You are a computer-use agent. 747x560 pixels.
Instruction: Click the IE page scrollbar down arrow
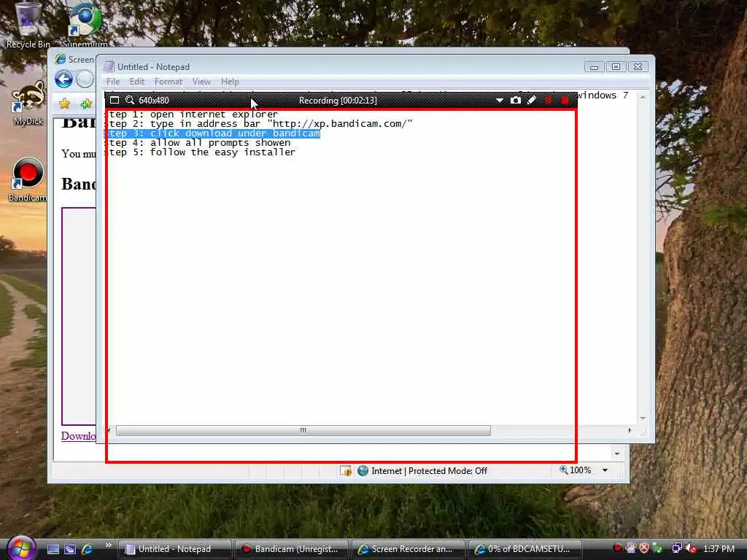pyautogui.click(x=617, y=454)
